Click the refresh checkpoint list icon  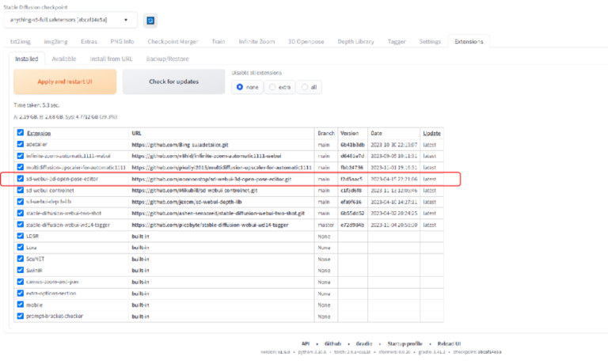[150, 20]
